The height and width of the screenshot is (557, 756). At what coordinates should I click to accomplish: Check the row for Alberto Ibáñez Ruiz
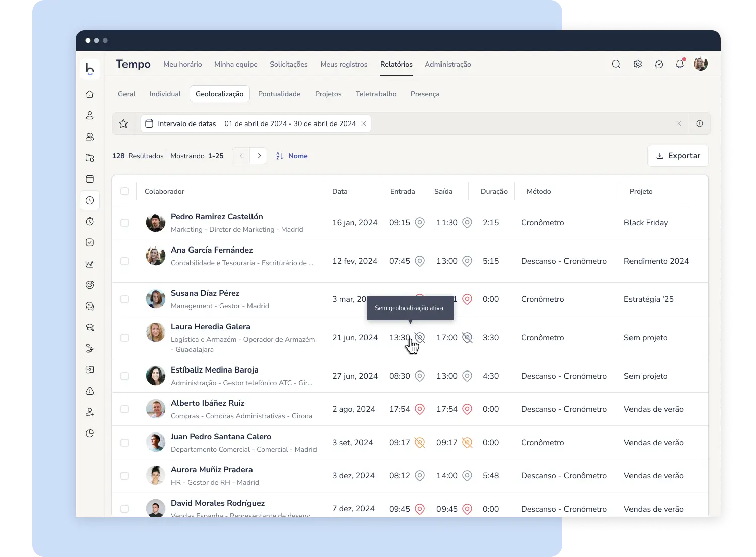pyautogui.click(x=124, y=409)
